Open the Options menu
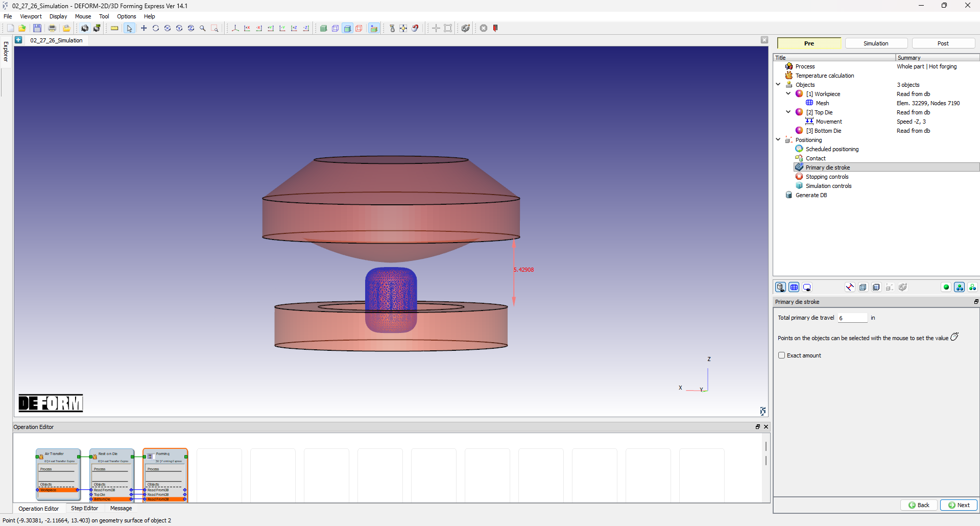980x526 pixels. pos(127,16)
